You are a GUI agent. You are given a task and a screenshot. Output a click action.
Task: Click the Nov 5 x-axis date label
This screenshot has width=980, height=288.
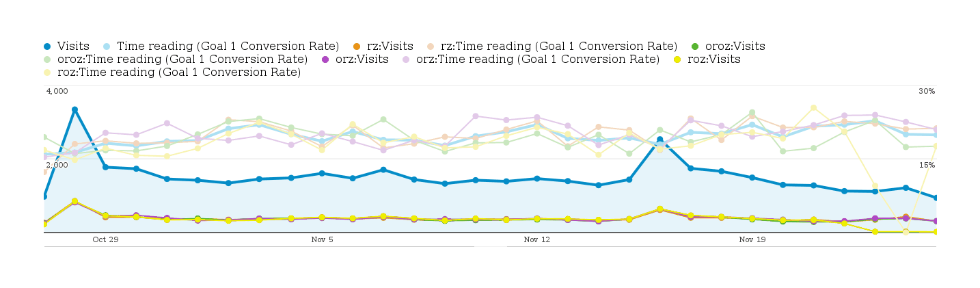pos(322,240)
